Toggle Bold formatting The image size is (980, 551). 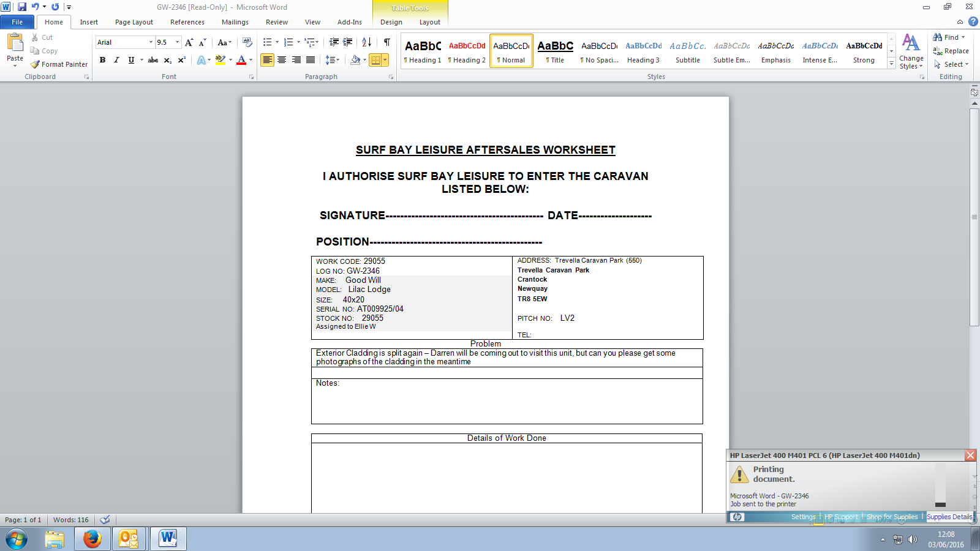pyautogui.click(x=102, y=60)
